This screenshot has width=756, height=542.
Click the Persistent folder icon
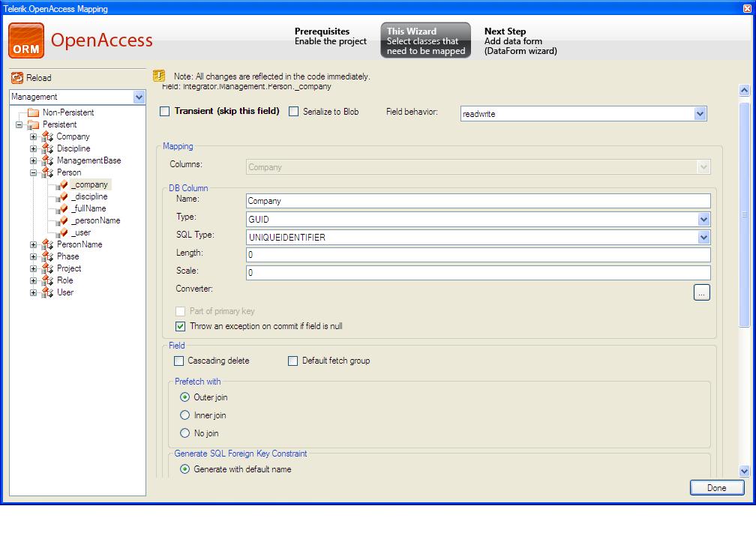[x=33, y=124]
